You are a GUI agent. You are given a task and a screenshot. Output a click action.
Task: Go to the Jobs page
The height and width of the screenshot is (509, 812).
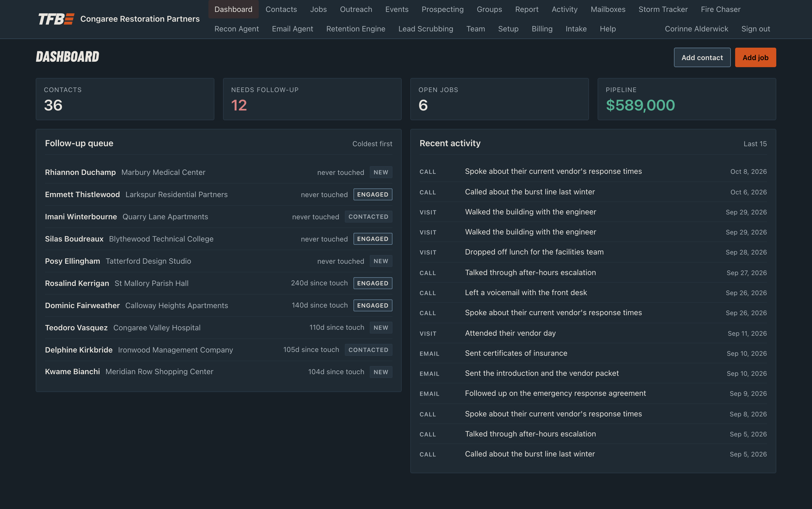coord(318,9)
